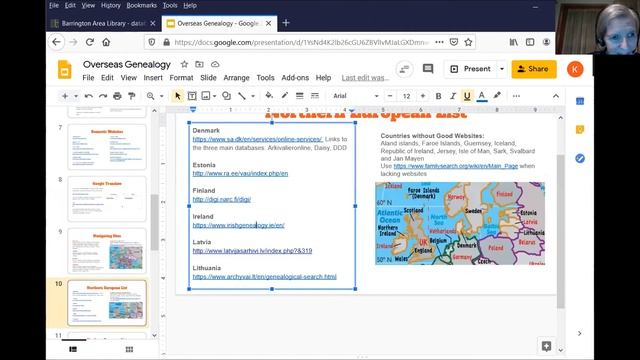Click the Google Calendar side panel icon
This screenshot has width=640, height=360.
(x=580, y=101)
